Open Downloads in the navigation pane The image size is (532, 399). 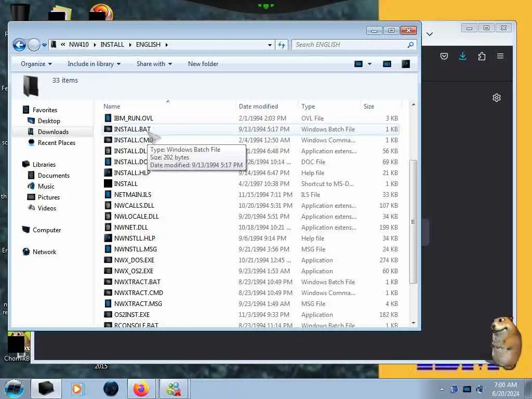pos(53,131)
